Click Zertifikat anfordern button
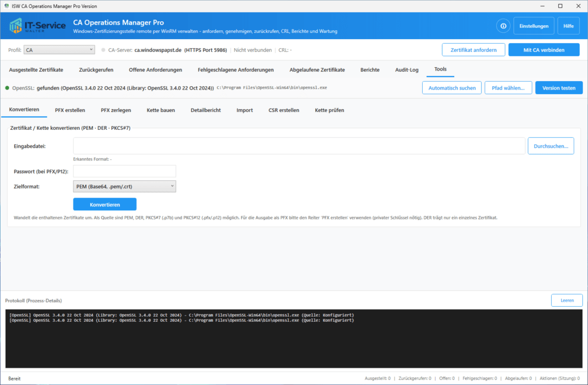This screenshot has height=385, width=588. coord(473,50)
